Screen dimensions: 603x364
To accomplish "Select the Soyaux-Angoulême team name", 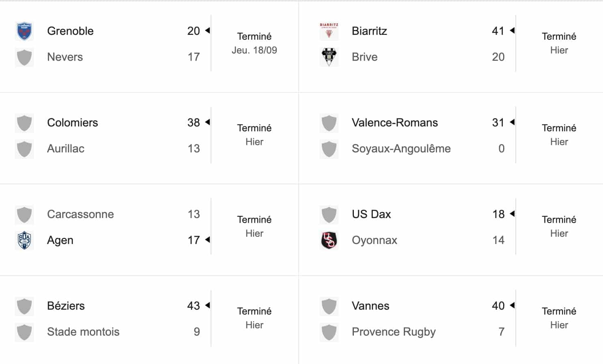I will click(x=401, y=149).
